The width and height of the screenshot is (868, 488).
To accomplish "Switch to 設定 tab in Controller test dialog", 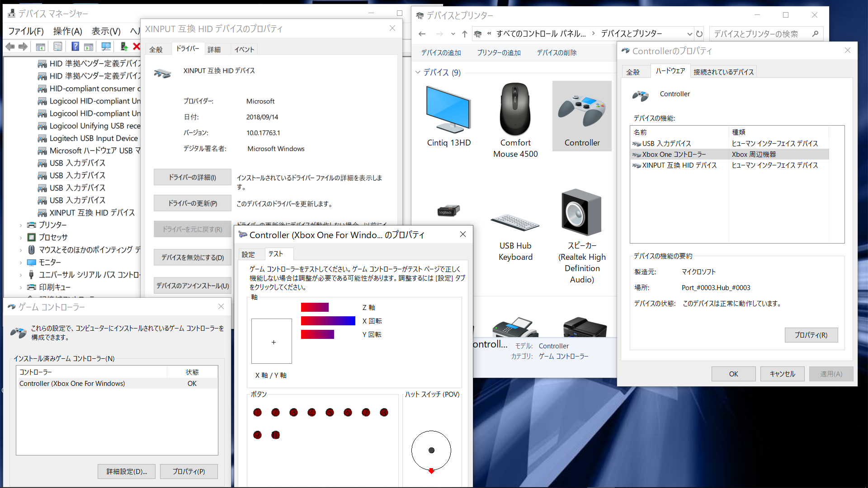I will tap(248, 254).
